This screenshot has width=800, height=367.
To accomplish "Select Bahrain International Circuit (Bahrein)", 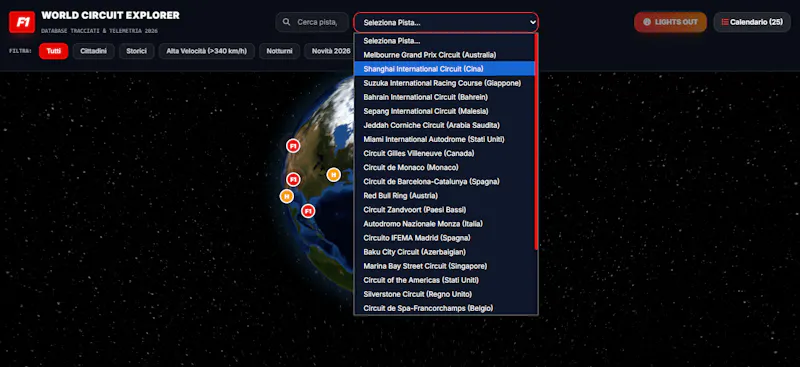I will click(444, 97).
